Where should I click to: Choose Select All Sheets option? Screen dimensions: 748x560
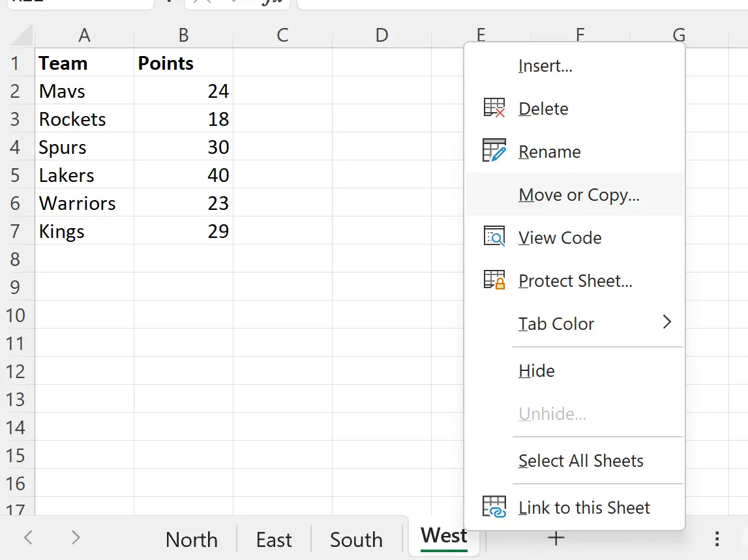pos(580,461)
